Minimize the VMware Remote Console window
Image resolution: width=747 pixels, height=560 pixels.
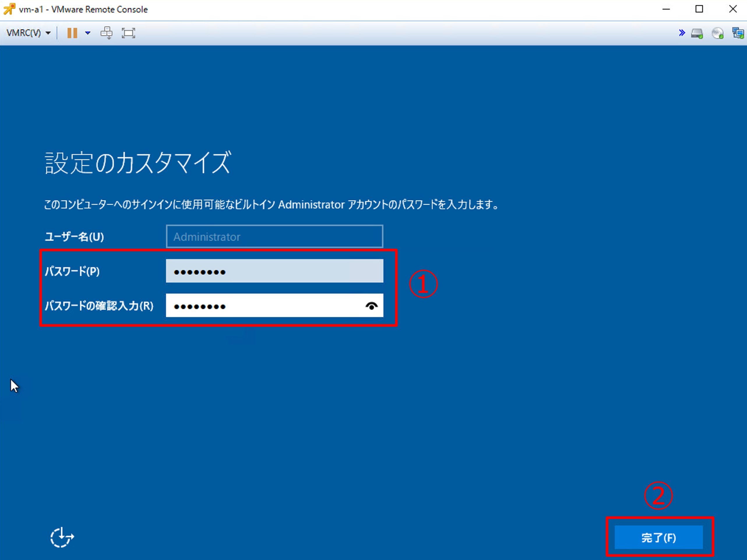[666, 9]
